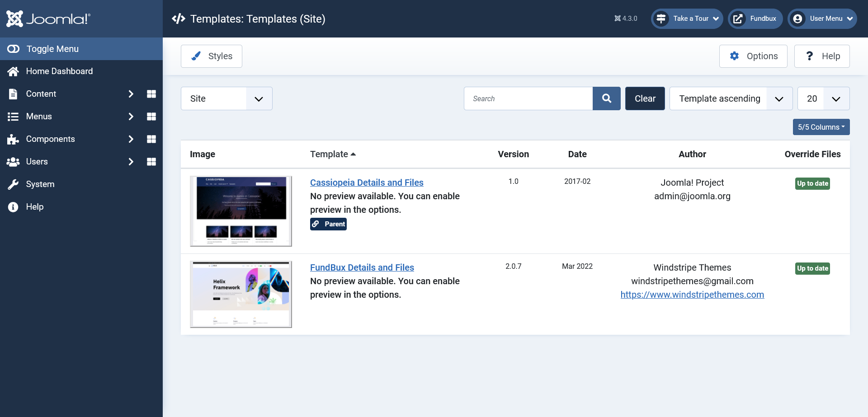This screenshot has height=417, width=868.
Task: Click the sidebar Help info icon
Action: [13, 207]
